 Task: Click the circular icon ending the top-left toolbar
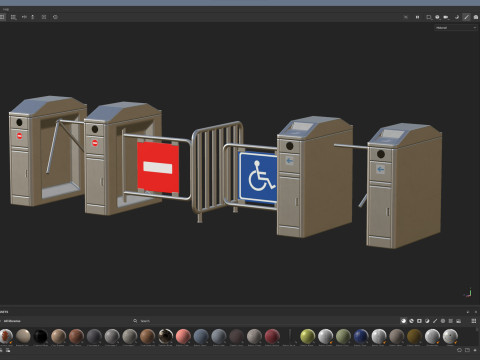55,17
